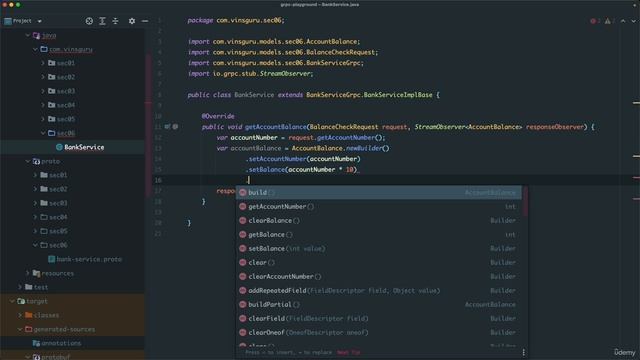The height and width of the screenshot is (360, 640).
Task: Click the select opened file locate icon
Action: (x=89, y=21)
